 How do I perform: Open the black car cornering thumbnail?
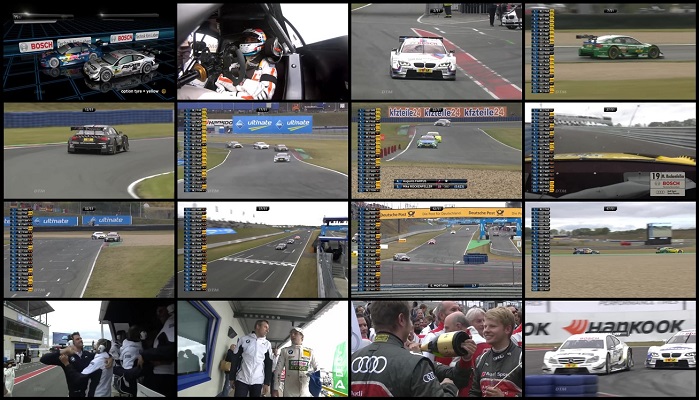point(88,151)
